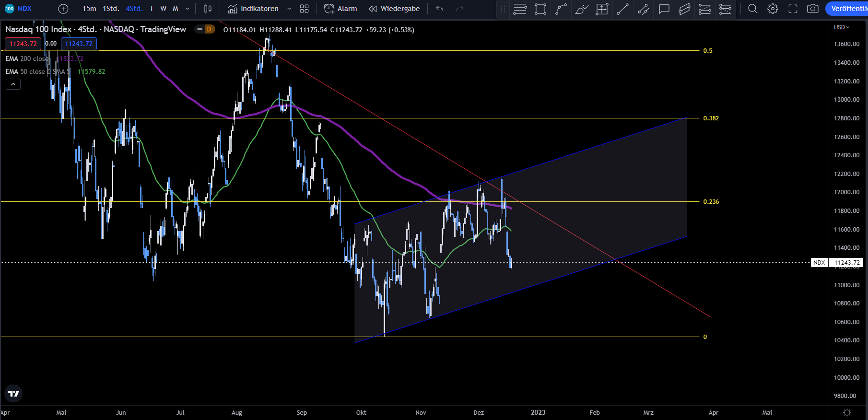This screenshot has width=868, height=420.
Task: Select the brush drawing tool
Action: pyautogui.click(x=581, y=9)
